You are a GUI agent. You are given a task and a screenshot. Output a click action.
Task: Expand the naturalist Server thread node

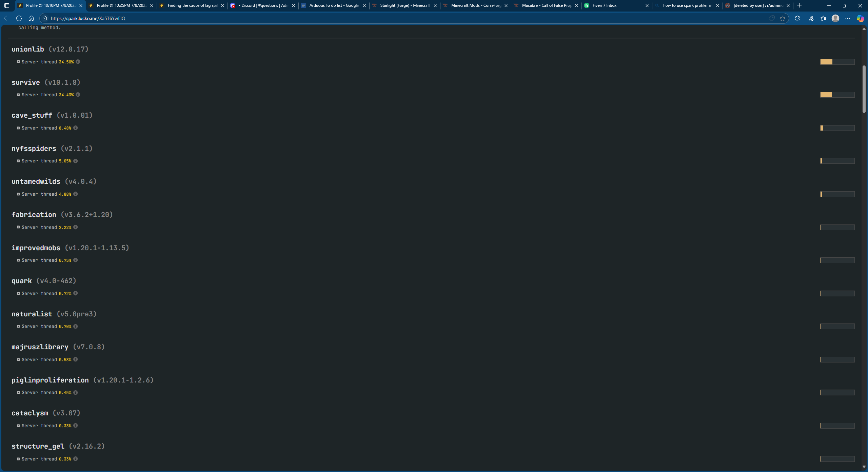tap(18, 327)
